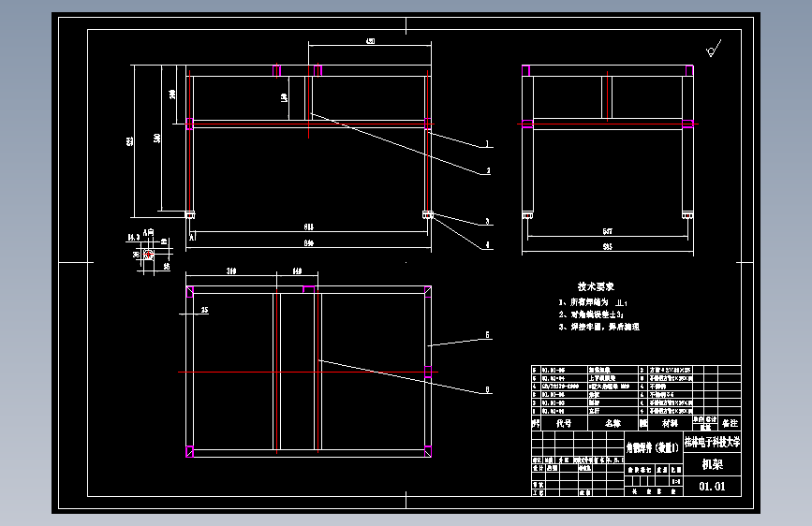Select requirement line 1、所有焊缝为

point(593,302)
